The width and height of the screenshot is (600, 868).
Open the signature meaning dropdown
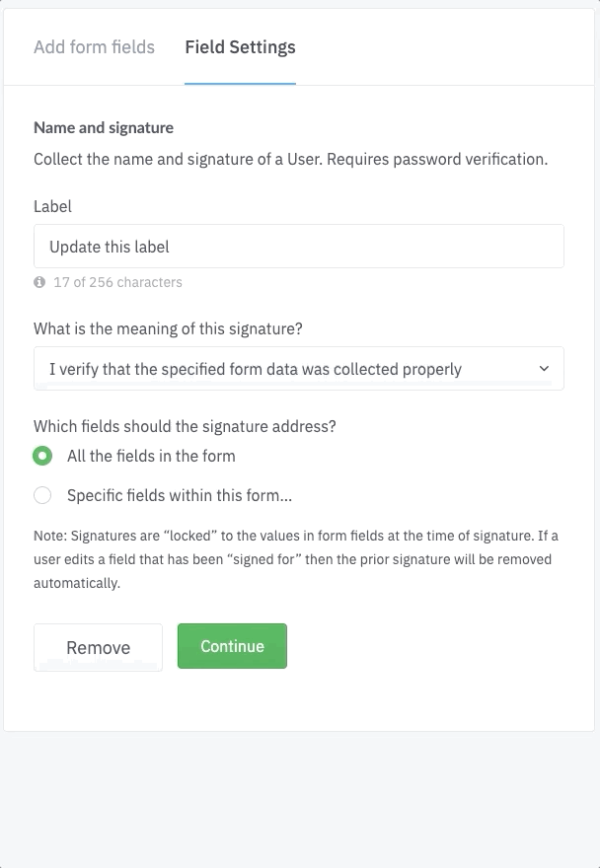click(x=298, y=369)
